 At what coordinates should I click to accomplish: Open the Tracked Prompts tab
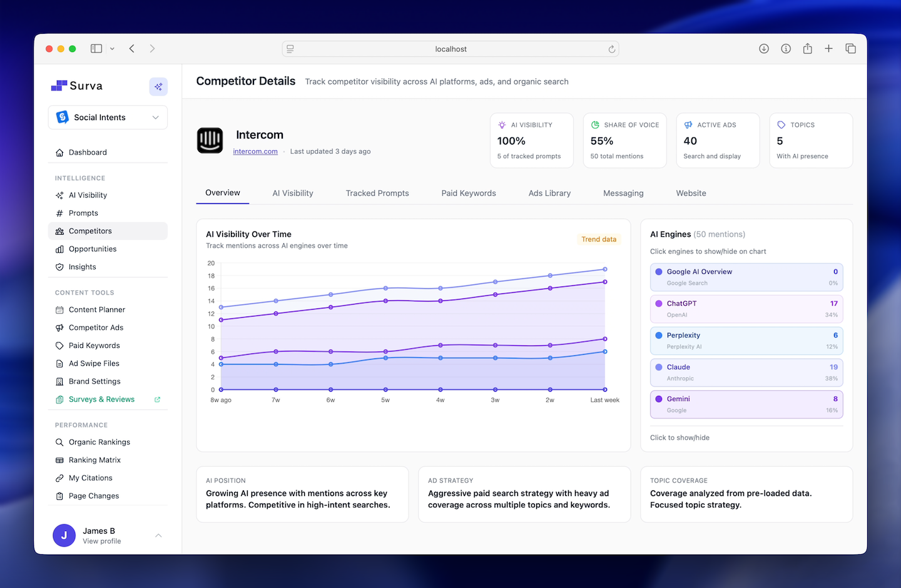point(377,193)
